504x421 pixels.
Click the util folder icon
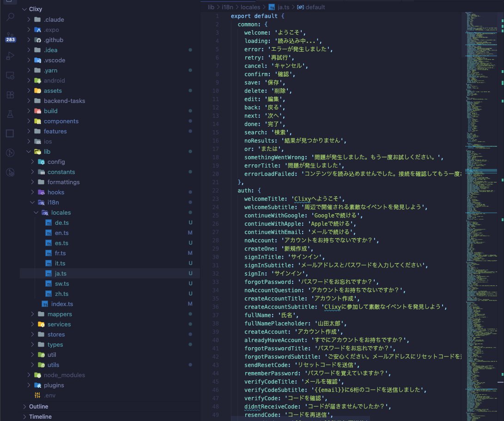(x=41, y=355)
